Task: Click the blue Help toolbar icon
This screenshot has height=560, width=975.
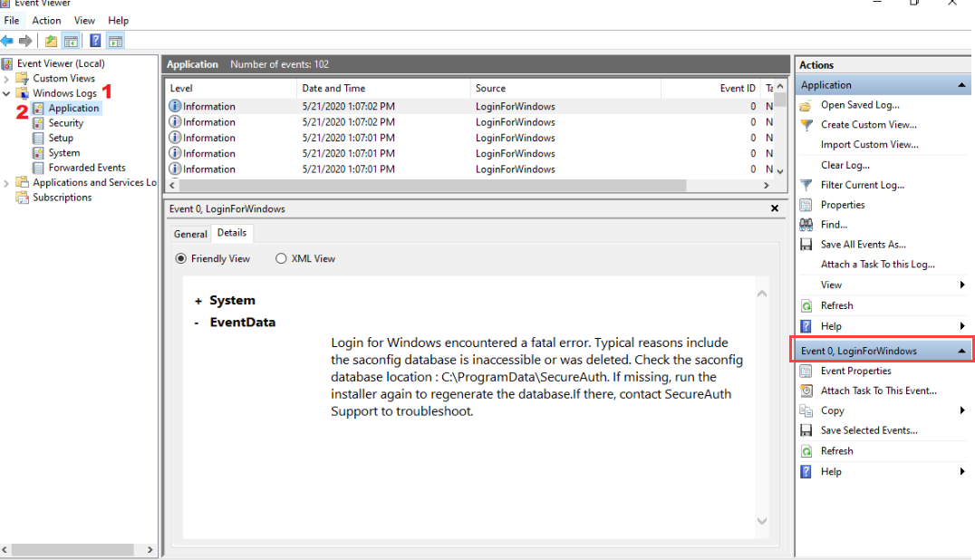Action: (x=94, y=41)
